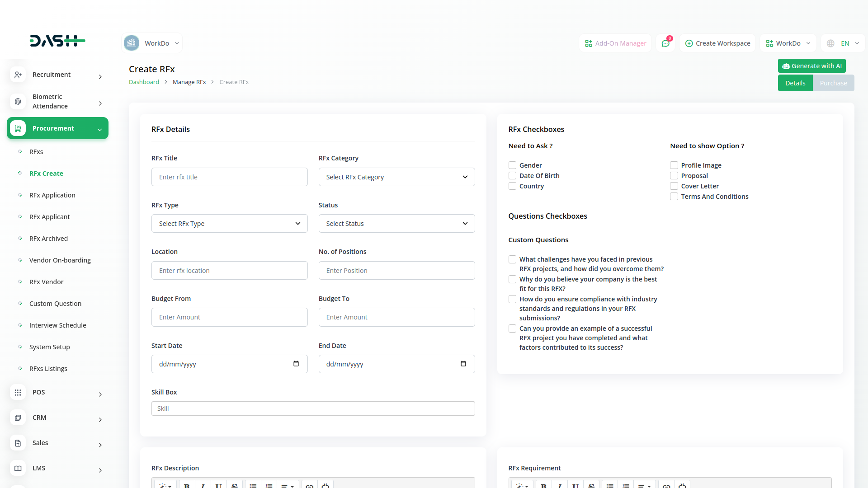Screen dimensions: 868x488
Task: Click the Recruitment sidebar icon
Action: (x=18, y=75)
